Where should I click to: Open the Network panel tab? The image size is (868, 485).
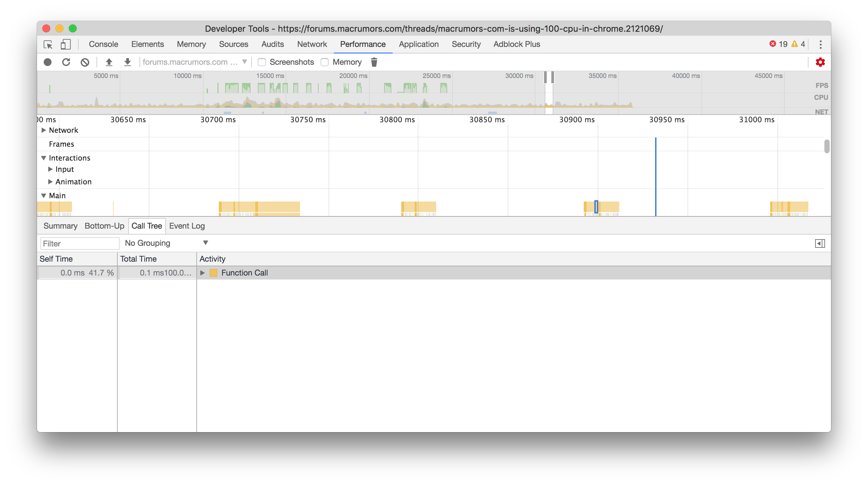[312, 44]
